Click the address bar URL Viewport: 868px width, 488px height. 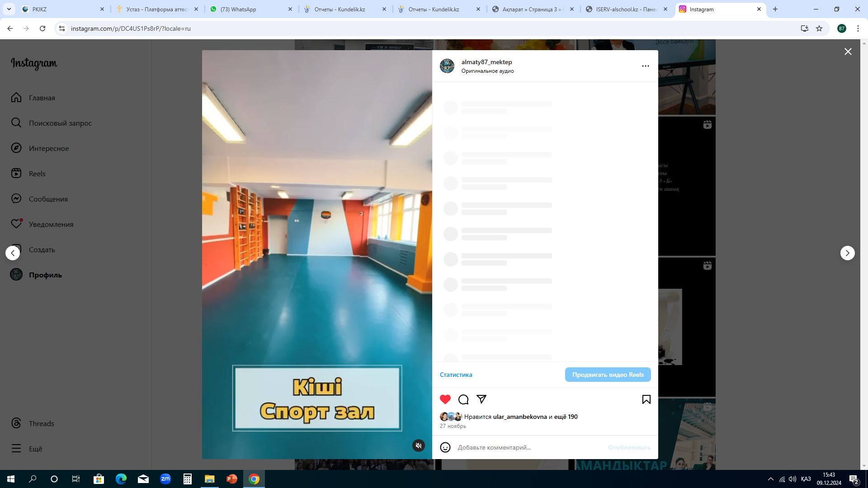coord(131,28)
